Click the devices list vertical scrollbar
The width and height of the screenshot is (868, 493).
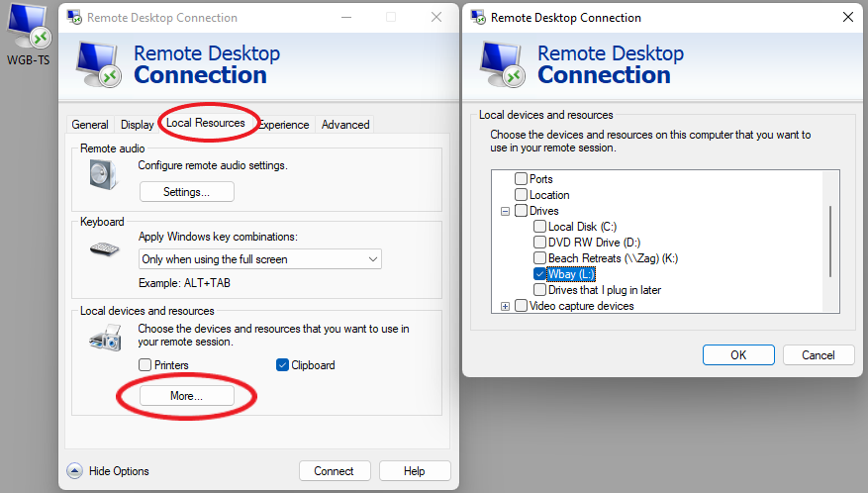click(x=830, y=241)
